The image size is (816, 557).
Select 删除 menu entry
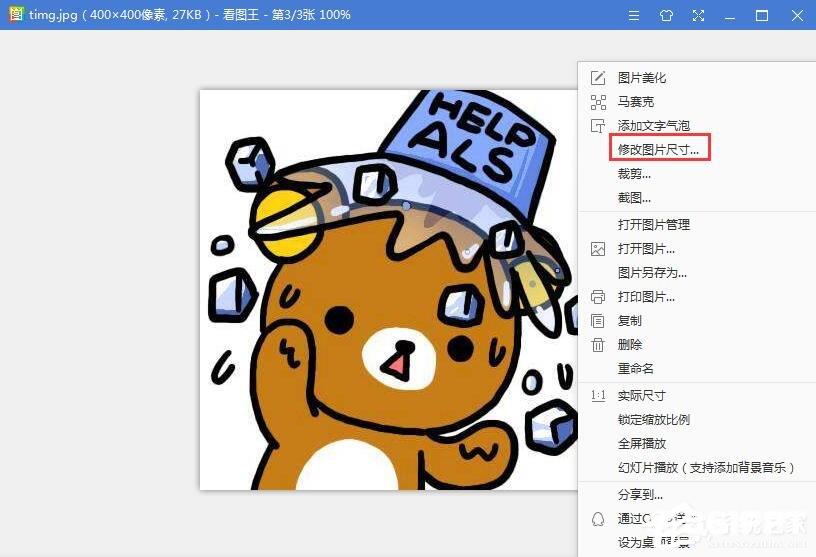(x=630, y=345)
